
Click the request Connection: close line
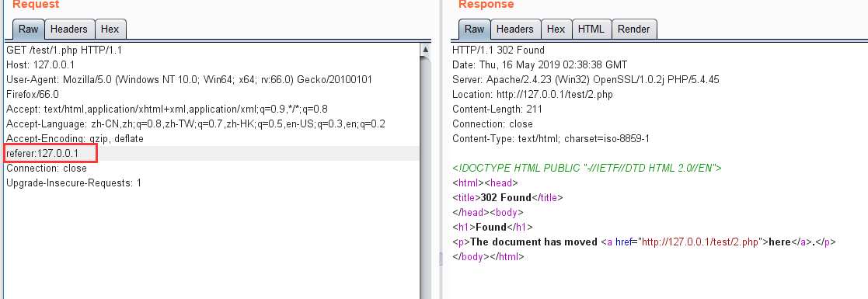pyautogui.click(x=47, y=168)
